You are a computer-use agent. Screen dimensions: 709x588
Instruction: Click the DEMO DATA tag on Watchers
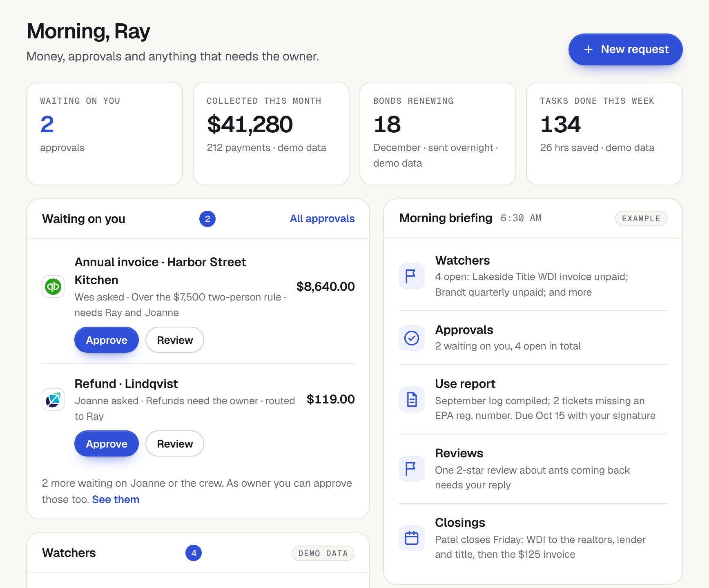tap(323, 553)
